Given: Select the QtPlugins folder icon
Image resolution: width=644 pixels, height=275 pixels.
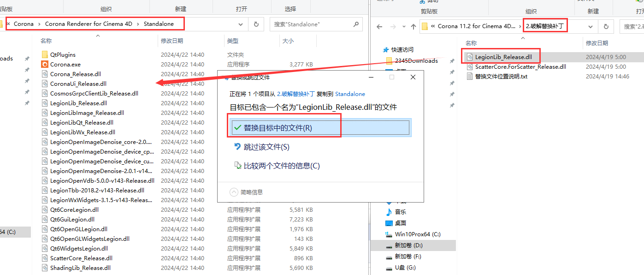Looking at the screenshot, I should pos(45,54).
